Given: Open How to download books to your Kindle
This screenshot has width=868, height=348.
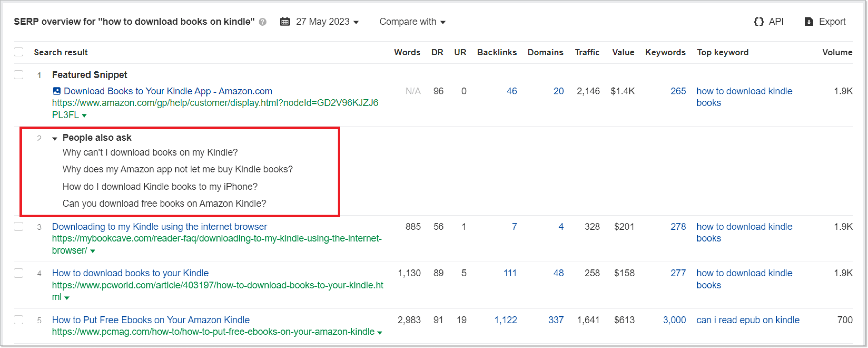Looking at the screenshot, I should pyautogui.click(x=130, y=273).
